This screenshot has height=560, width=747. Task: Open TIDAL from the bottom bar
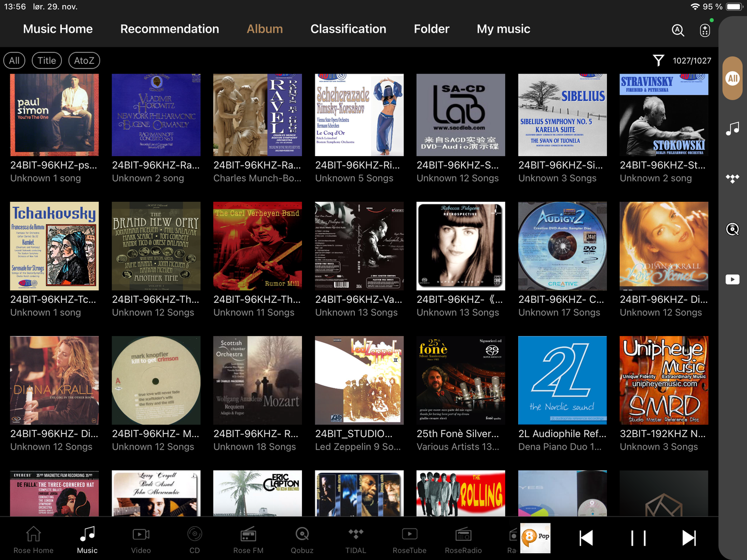(356, 539)
